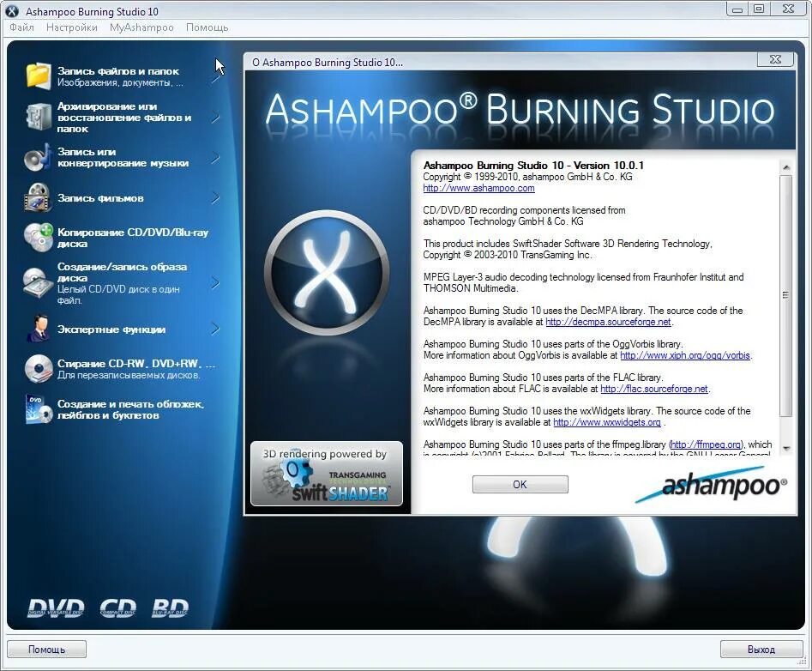
Task: Click the Выход button
Action: (x=761, y=650)
